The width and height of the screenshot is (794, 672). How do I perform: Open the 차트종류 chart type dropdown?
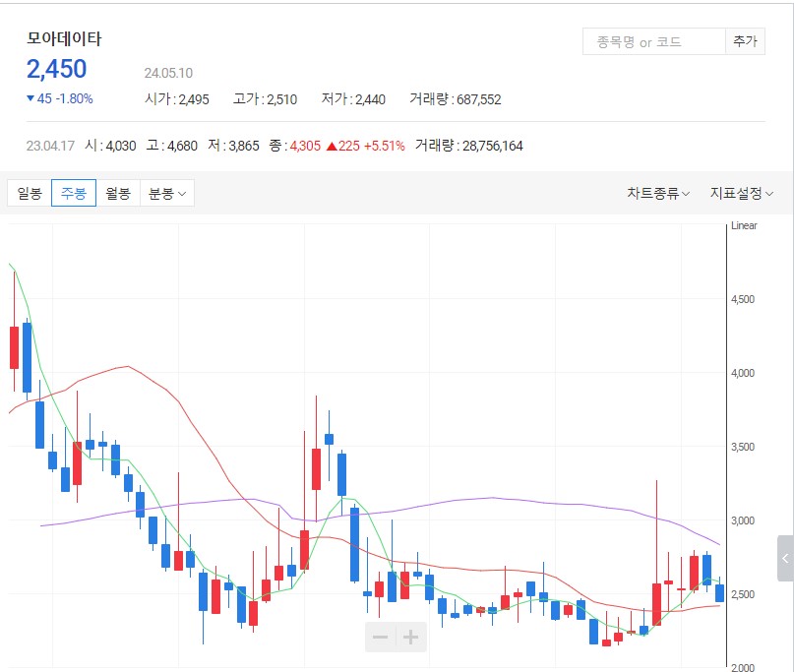(658, 193)
